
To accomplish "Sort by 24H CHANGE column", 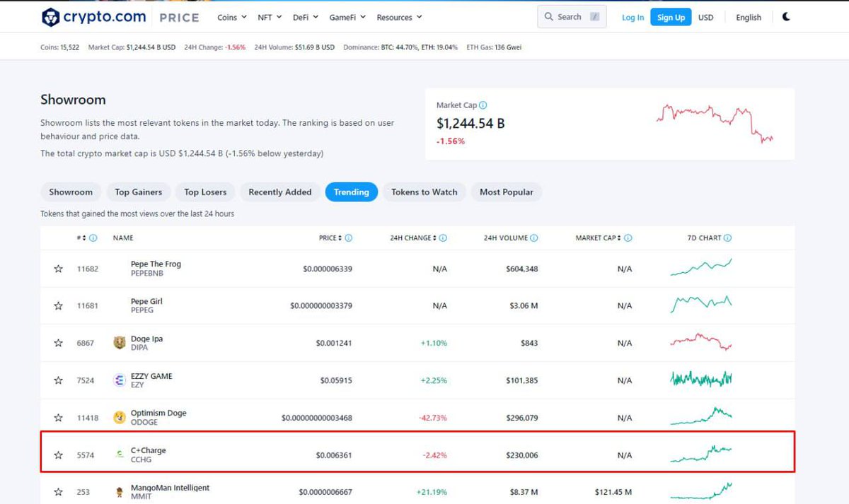I will point(413,238).
